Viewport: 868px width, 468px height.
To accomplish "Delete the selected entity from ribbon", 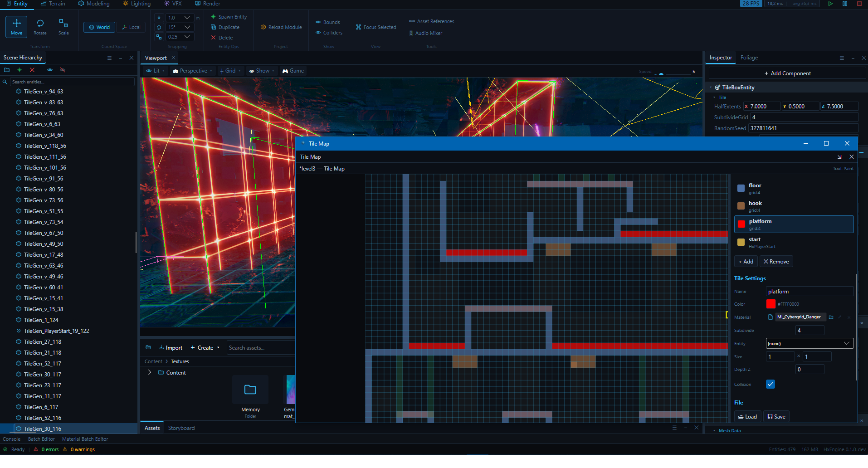I will coord(222,38).
